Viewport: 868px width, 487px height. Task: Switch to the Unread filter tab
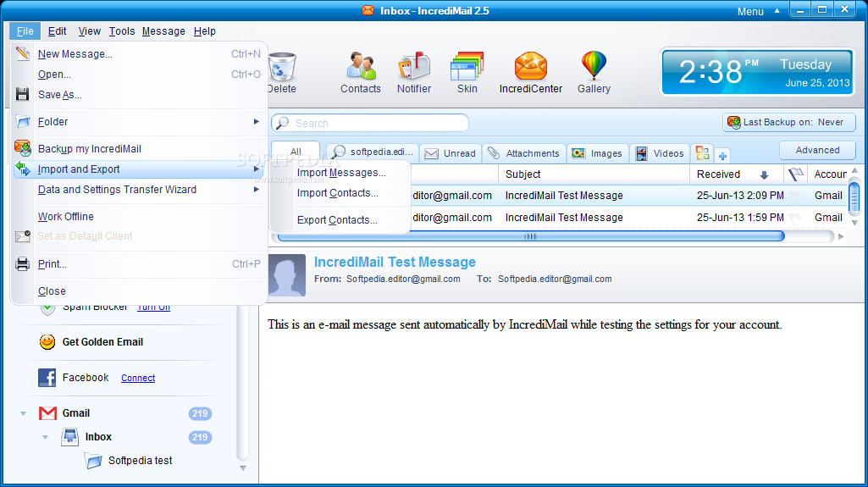pyautogui.click(x=450, y=153)
